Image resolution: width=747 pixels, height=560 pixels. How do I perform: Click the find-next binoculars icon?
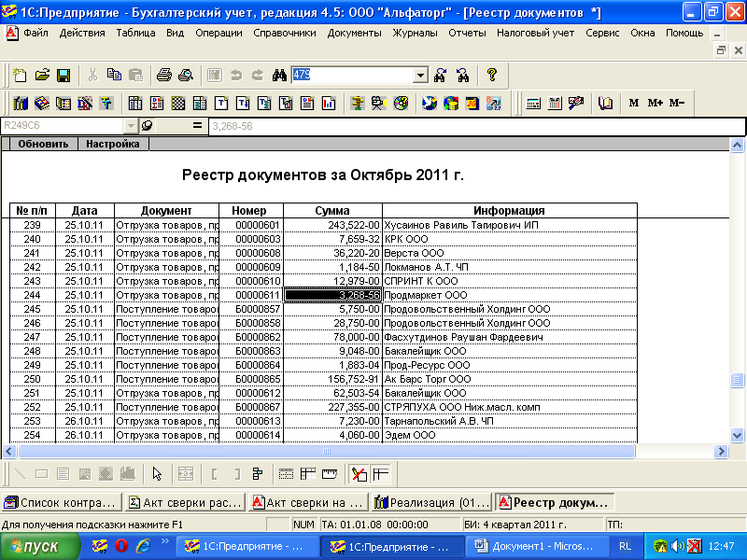[440, 76]
